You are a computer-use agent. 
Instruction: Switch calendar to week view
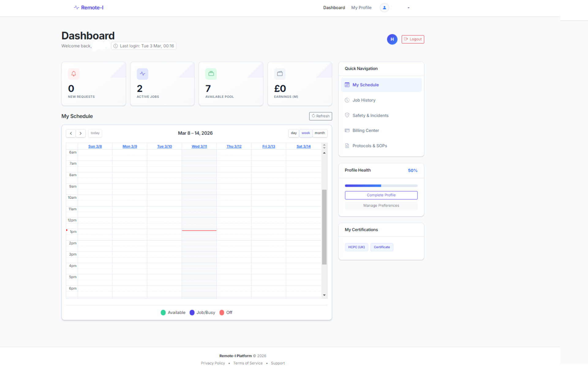point(306,133)
